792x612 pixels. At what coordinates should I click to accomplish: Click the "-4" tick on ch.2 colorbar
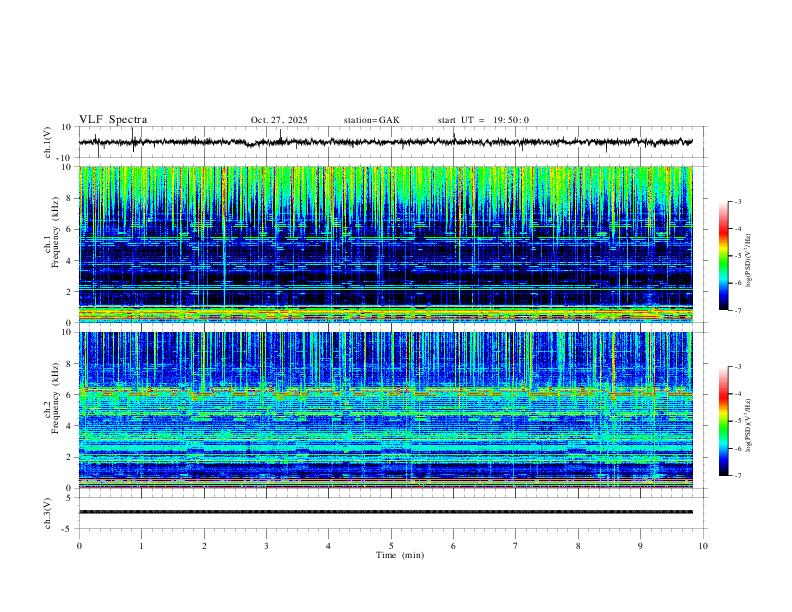pyautogui.click(x=737, y=394)
